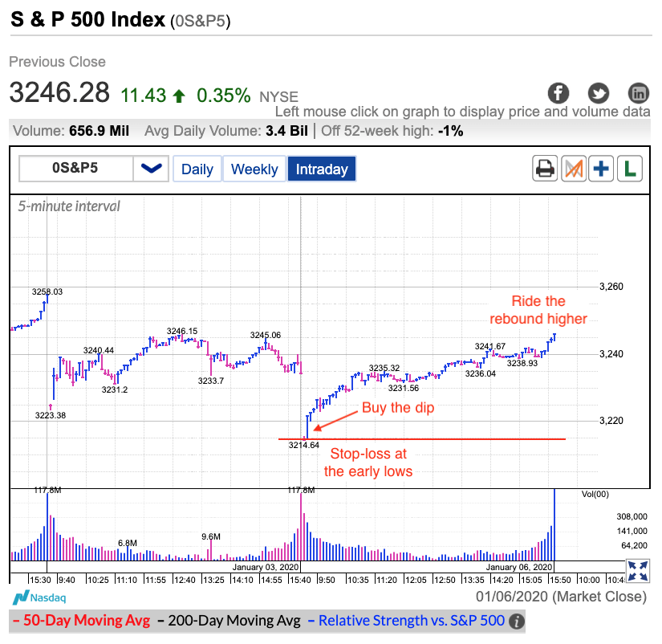Viewport: 662px width, 644px height.
Task: Click the 5-minute interval label
Action: pos(69,206)
